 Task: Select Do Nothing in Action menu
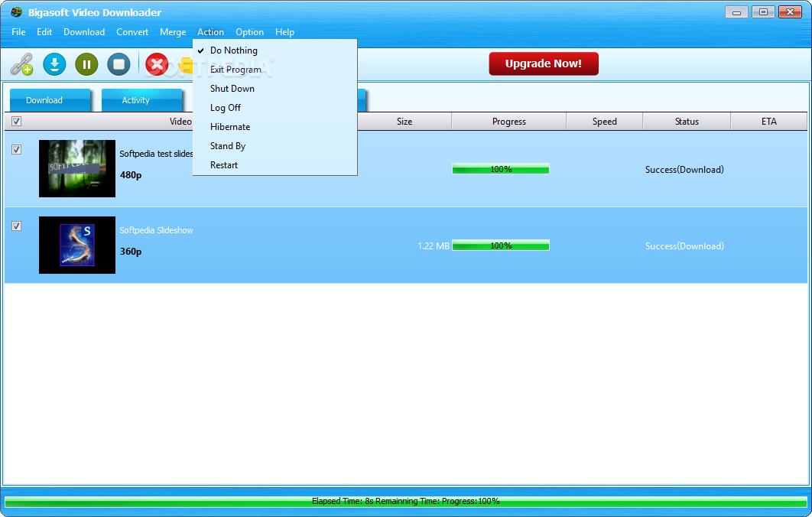click(x=275, y=50)
